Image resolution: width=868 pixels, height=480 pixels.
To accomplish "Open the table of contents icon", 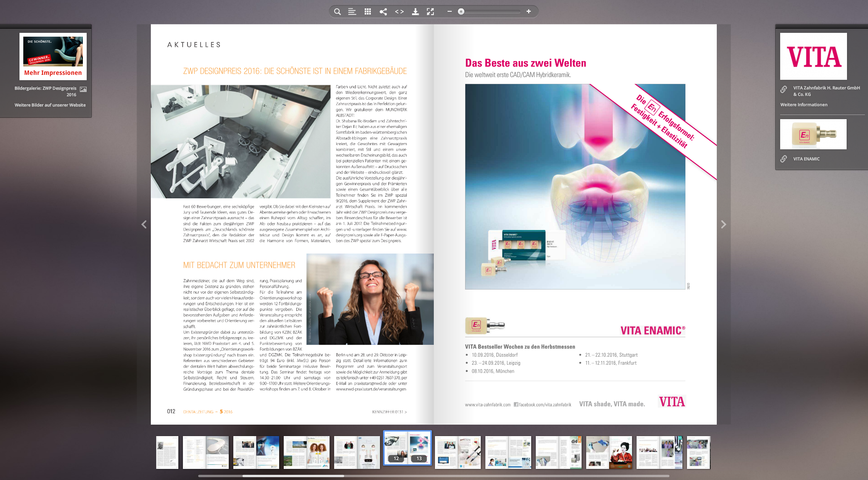I will 352,11.
